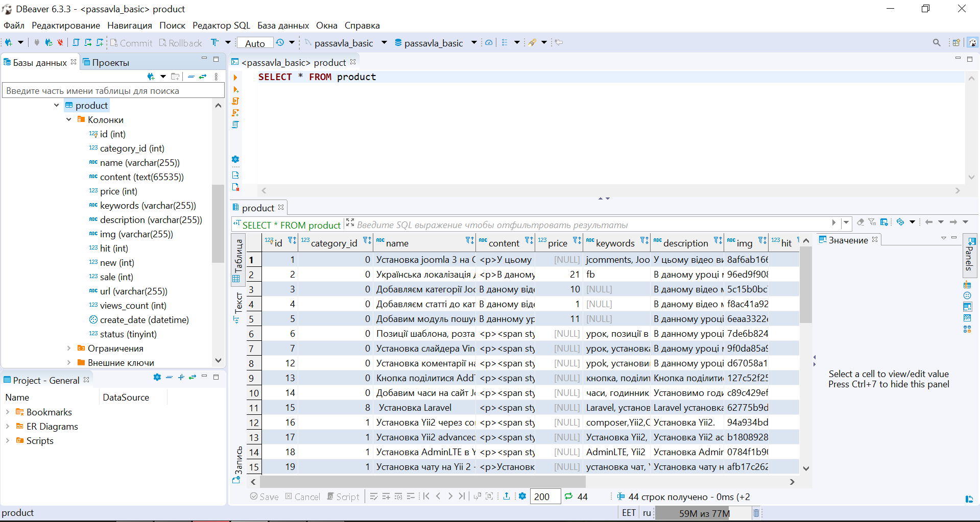Click the execute SQL statement arrow
This screenshot has height=522, width=980.
235,78
